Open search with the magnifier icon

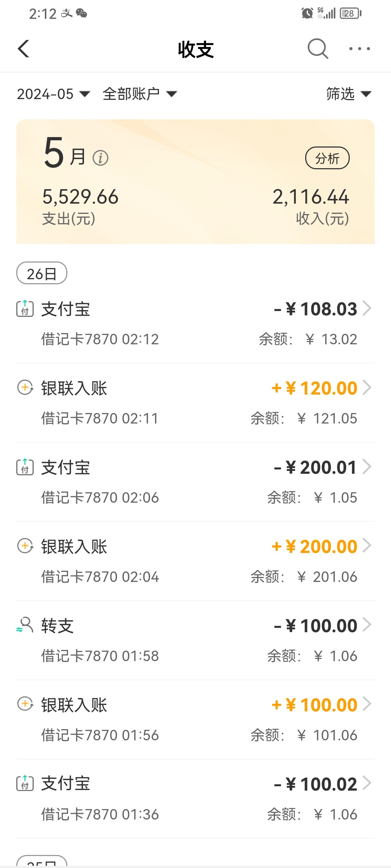coord(318,48)
